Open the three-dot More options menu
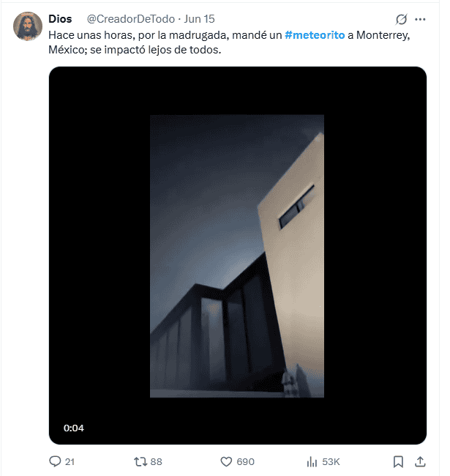The width and height of the screenshot is (450, 476). coord(420,19)
